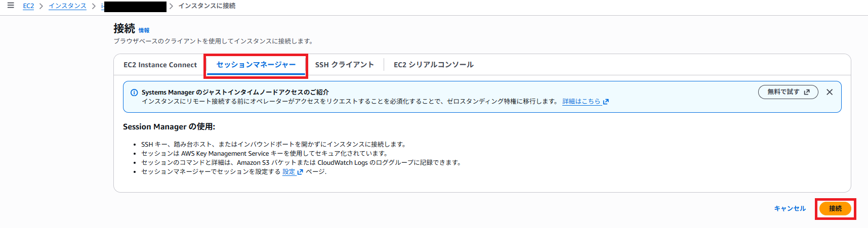Click the info circle icon in banner
868x228 pixels.
click(134, 93)
